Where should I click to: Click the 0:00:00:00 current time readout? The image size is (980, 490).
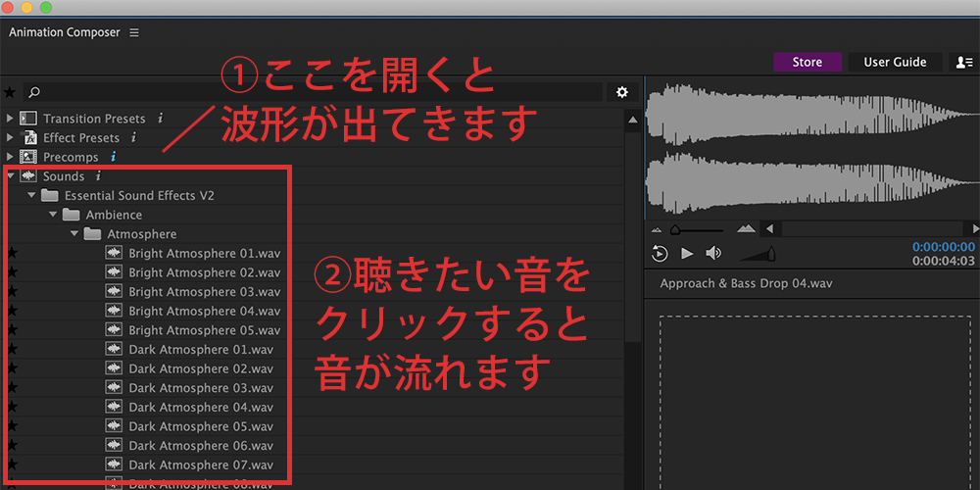point(943,247)
